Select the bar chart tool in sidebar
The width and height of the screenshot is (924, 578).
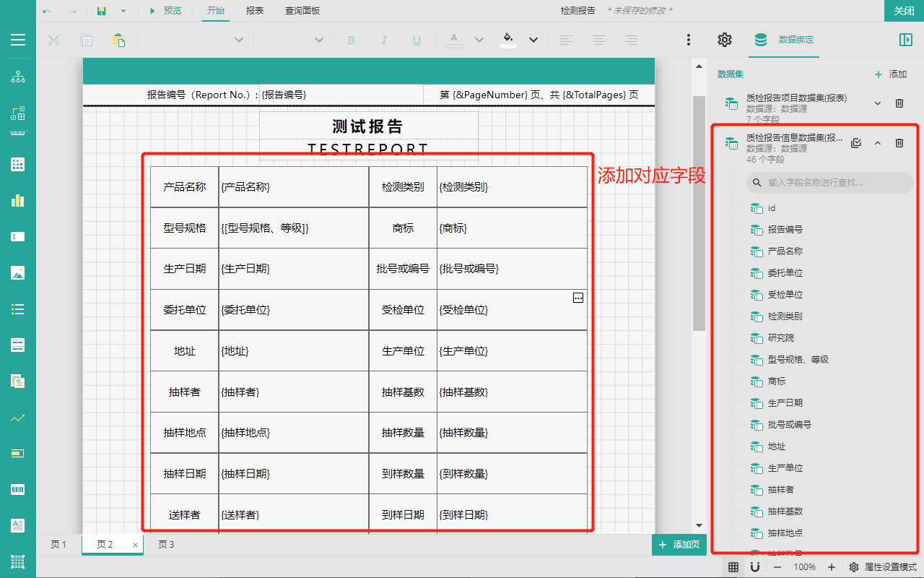point(18,200)
